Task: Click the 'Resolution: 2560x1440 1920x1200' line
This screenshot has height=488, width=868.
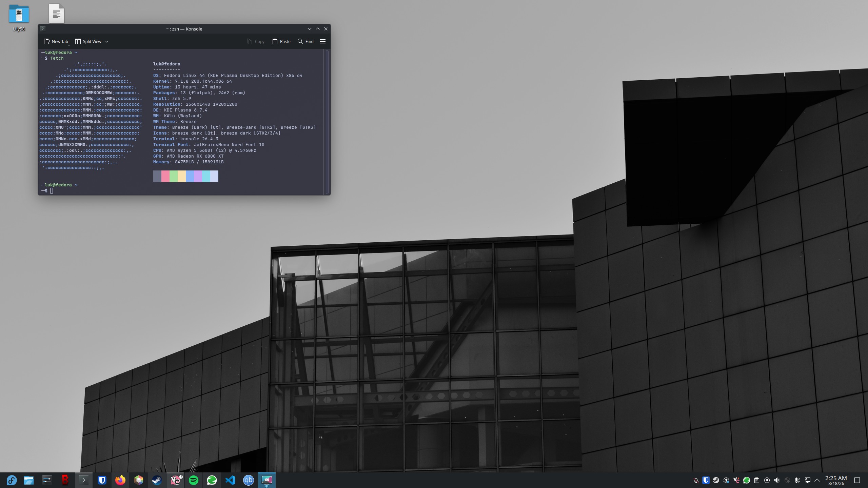Action: pyautogui.click(x=195, y=104)
